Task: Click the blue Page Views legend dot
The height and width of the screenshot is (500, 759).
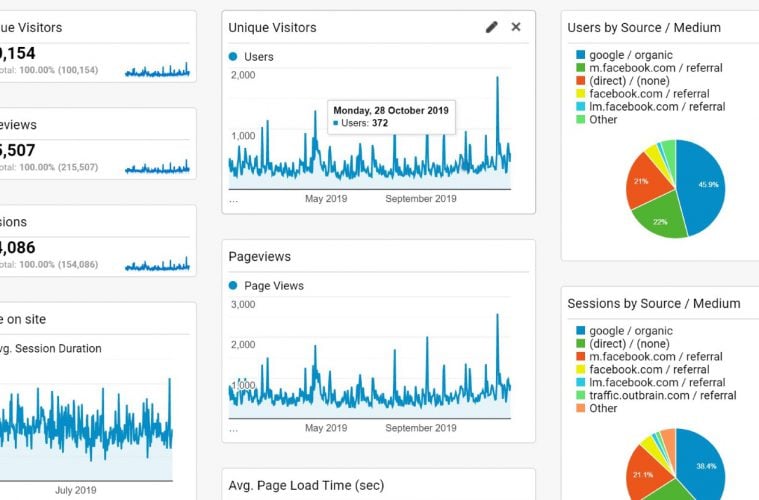Action: 234,286
